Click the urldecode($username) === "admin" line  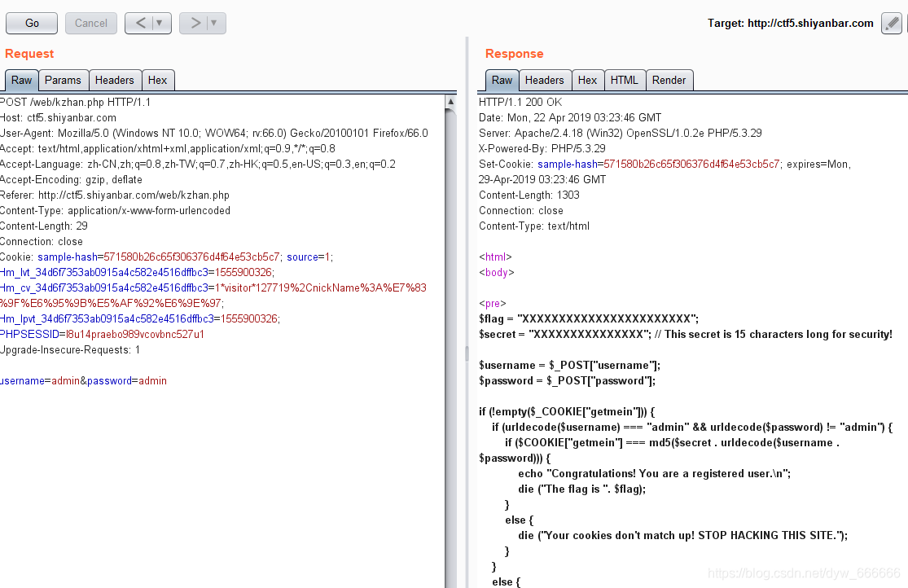(692, 427)
